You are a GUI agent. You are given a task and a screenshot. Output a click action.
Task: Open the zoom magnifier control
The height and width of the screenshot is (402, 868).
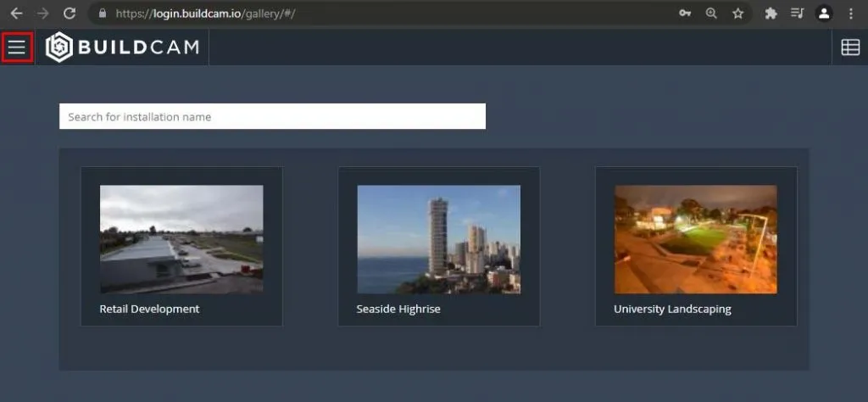point(711,14)
